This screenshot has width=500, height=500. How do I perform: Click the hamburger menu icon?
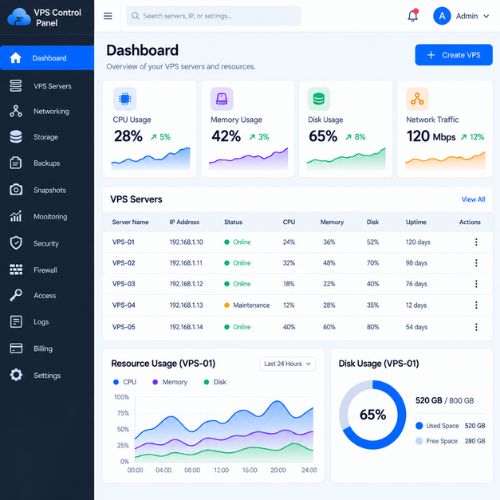click(x=108, y=16)
